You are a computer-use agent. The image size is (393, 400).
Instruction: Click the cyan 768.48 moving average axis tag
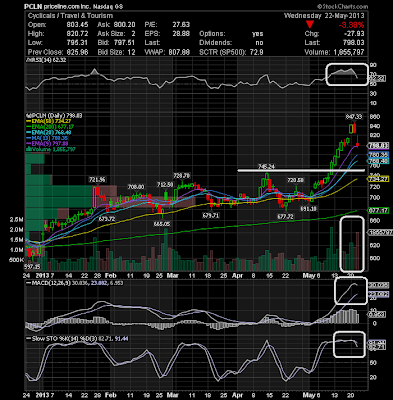[378, 161]
